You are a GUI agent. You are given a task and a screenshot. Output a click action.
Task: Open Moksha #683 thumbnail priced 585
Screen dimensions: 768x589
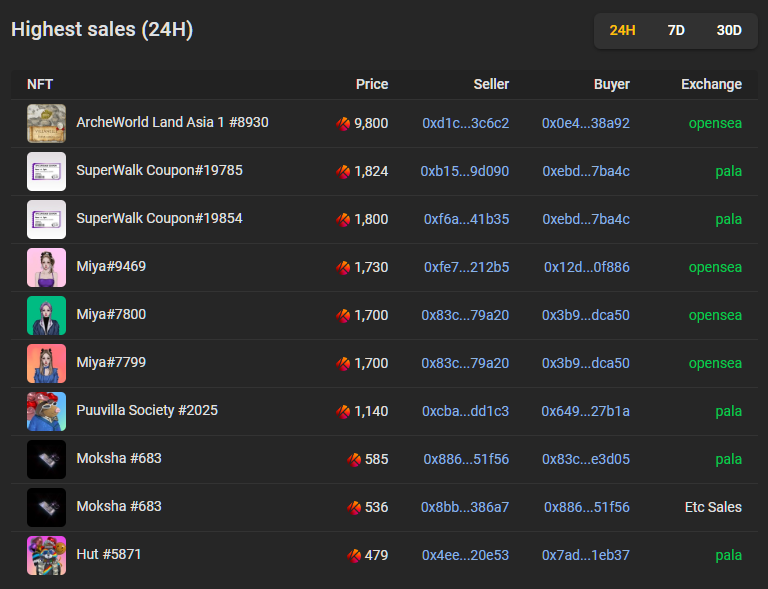point(47,459)
